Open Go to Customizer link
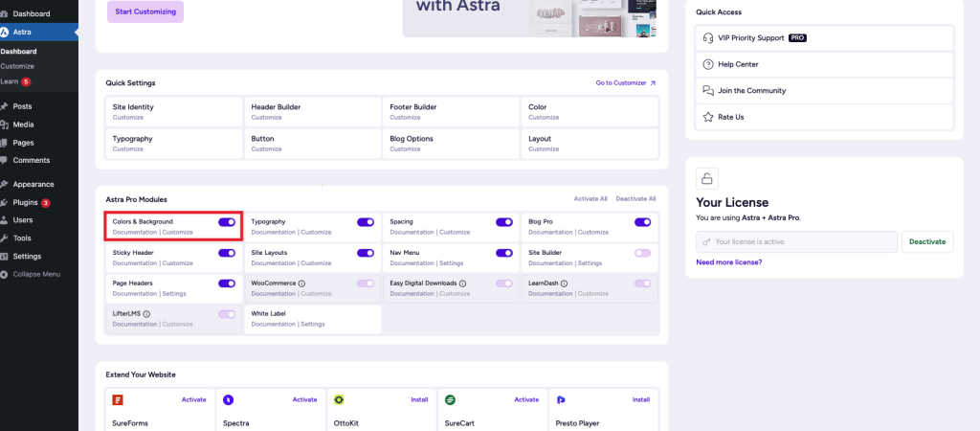This screenshot has height=431, width=980. (626, 83)
